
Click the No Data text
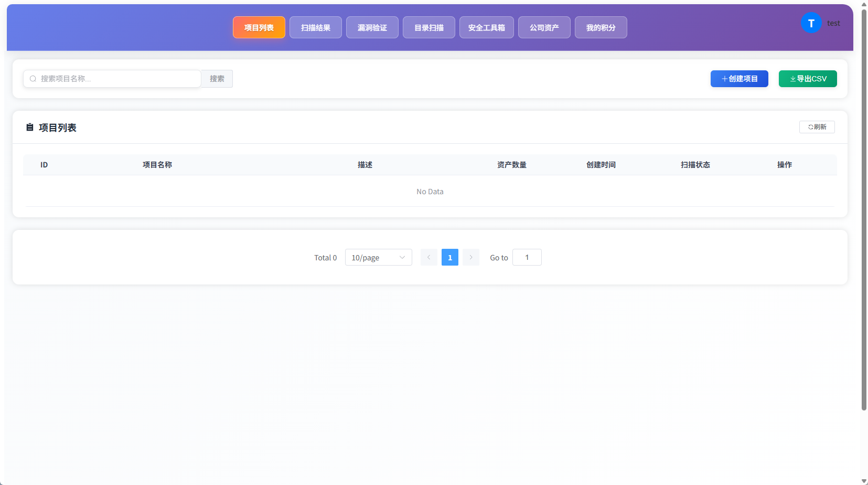click(430, 192)
